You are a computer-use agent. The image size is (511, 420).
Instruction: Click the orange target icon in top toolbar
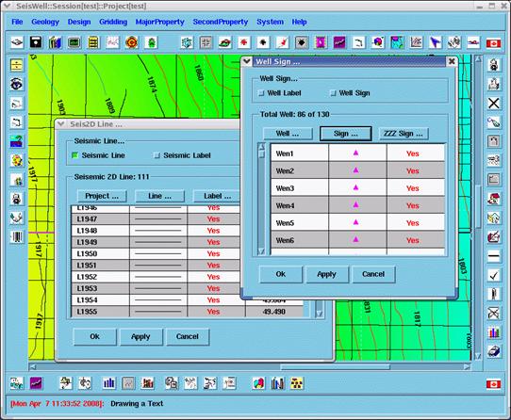point(132,42)
